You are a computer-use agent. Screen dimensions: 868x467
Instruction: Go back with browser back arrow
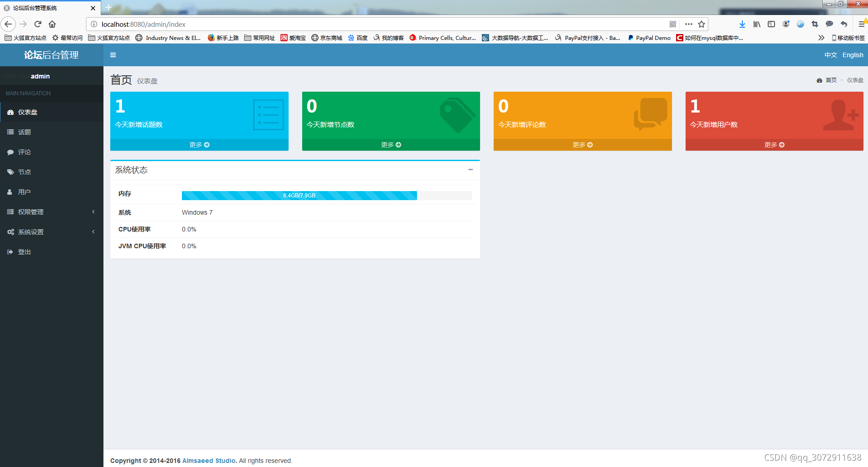coord(8,24)
